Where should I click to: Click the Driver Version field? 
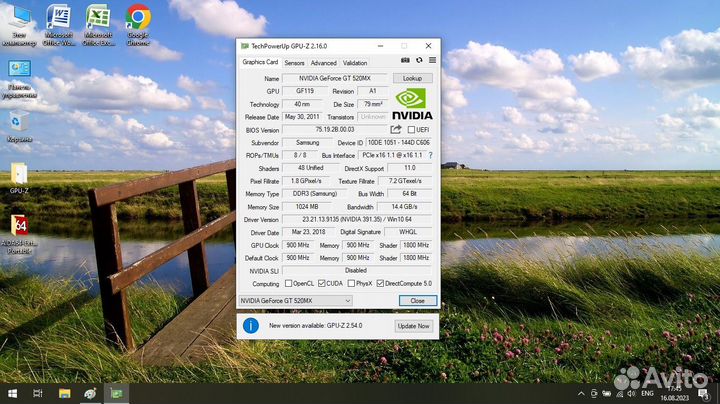coord(357,219)
